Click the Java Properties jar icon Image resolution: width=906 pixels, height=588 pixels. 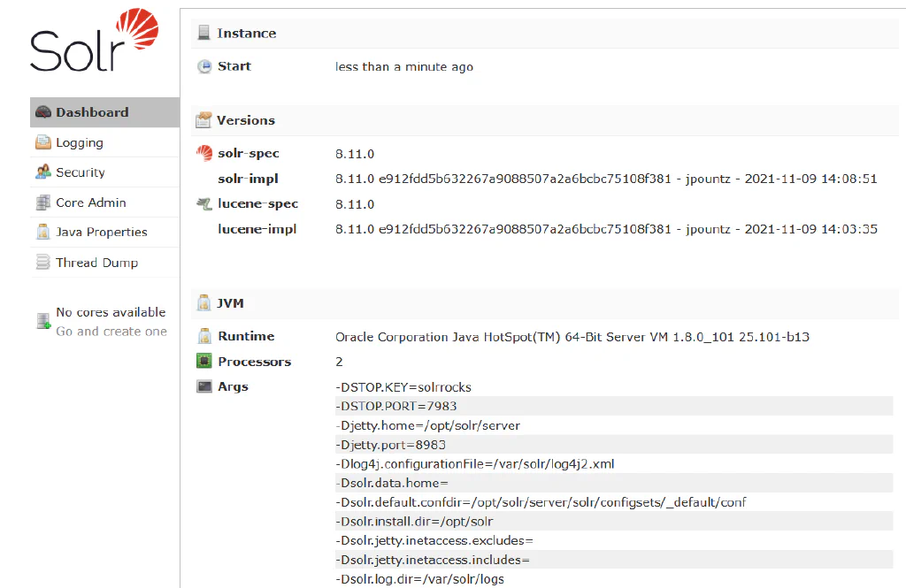(x=43, y=232)
